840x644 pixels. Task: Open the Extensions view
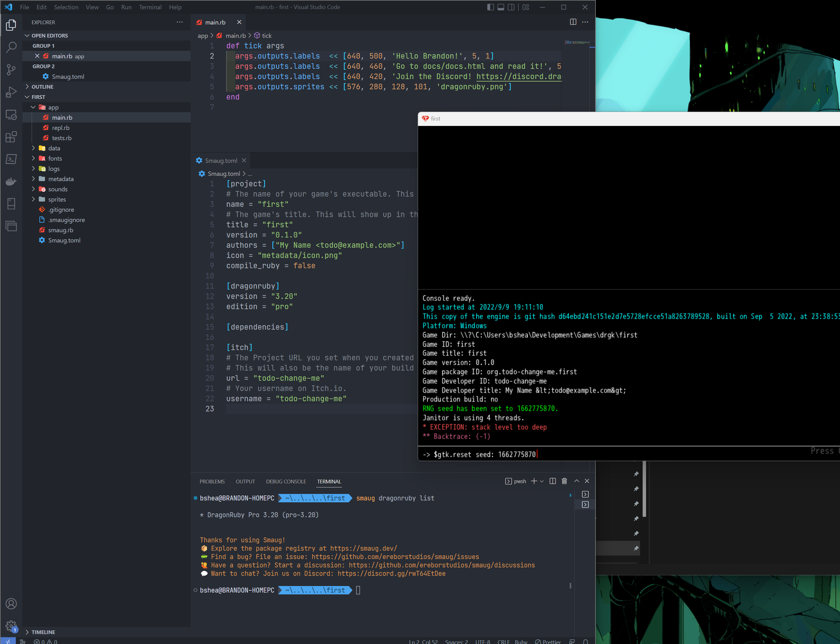tap(11, 137)
